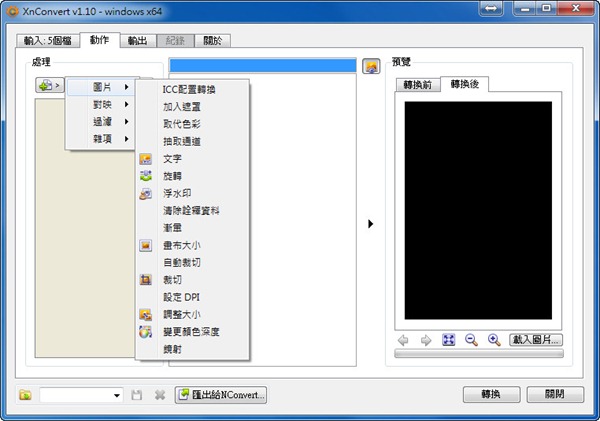Click the 浮水印 watermark action icon
The height and width of the screenshot is (421, 600).
[x=145, y=194]
